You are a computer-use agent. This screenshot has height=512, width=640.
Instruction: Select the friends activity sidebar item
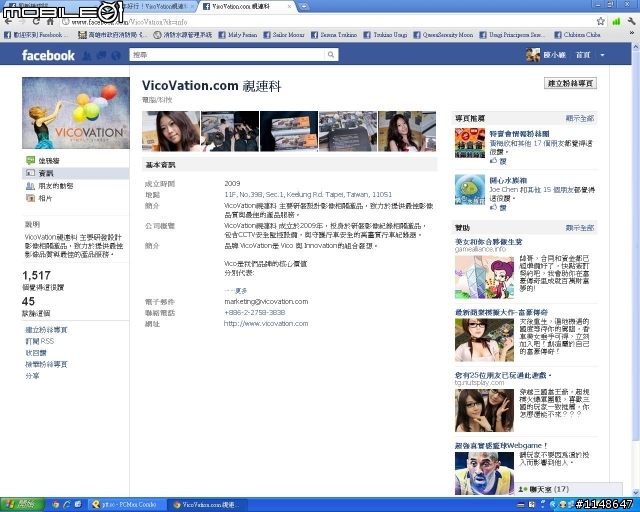click(x=76, y=186)
